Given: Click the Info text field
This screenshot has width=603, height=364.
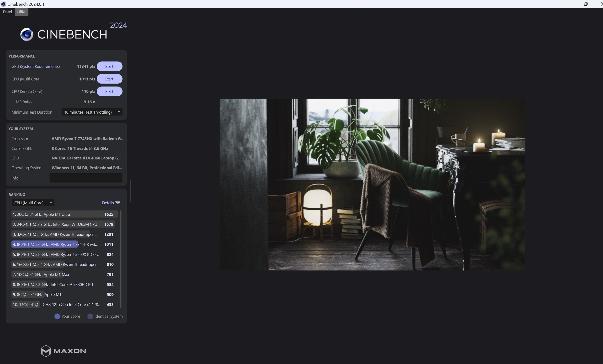Looking at the screenshot, I should point(86,178).
